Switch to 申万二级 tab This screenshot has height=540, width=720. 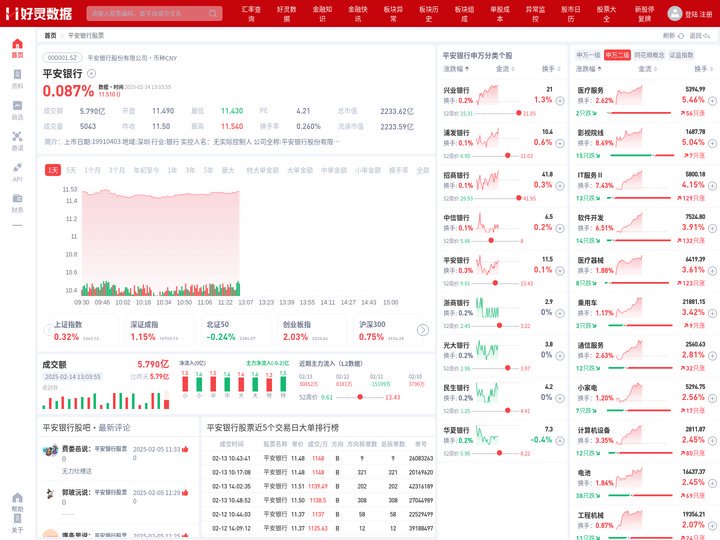coord(617,55)
